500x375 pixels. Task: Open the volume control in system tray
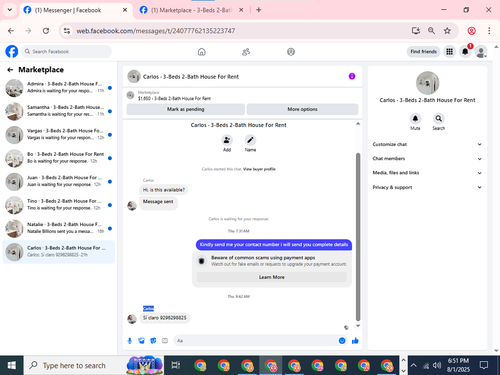point(437,365)
